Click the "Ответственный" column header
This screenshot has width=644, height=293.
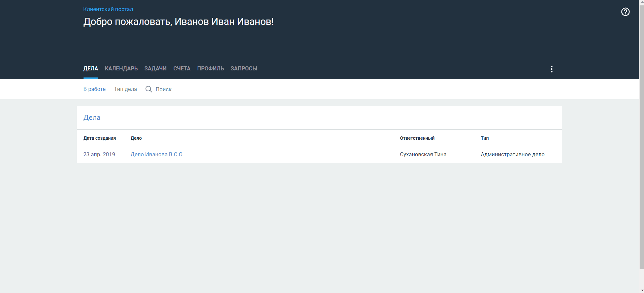417,138
